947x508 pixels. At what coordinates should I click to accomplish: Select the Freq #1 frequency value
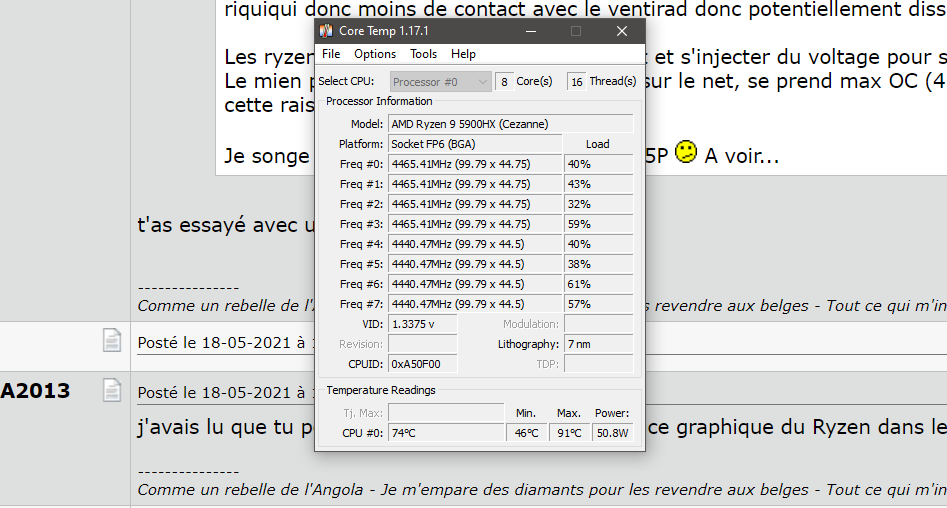(475, 184)
